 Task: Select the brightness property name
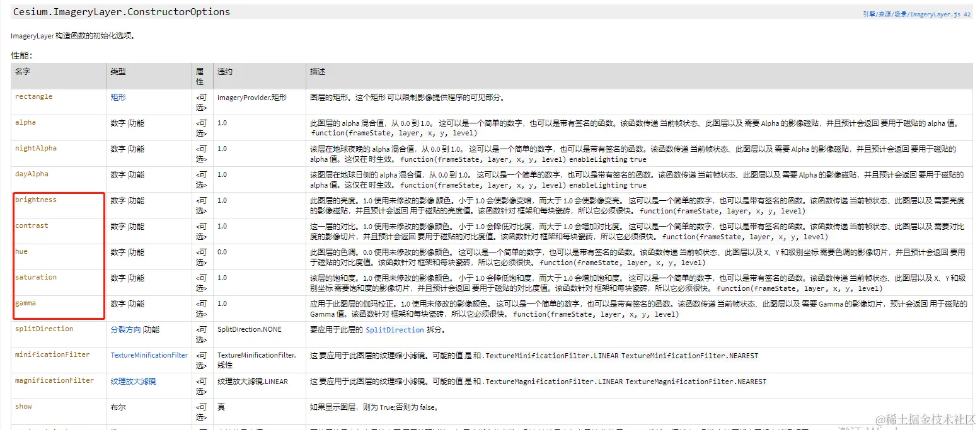(x=36, y=200)
